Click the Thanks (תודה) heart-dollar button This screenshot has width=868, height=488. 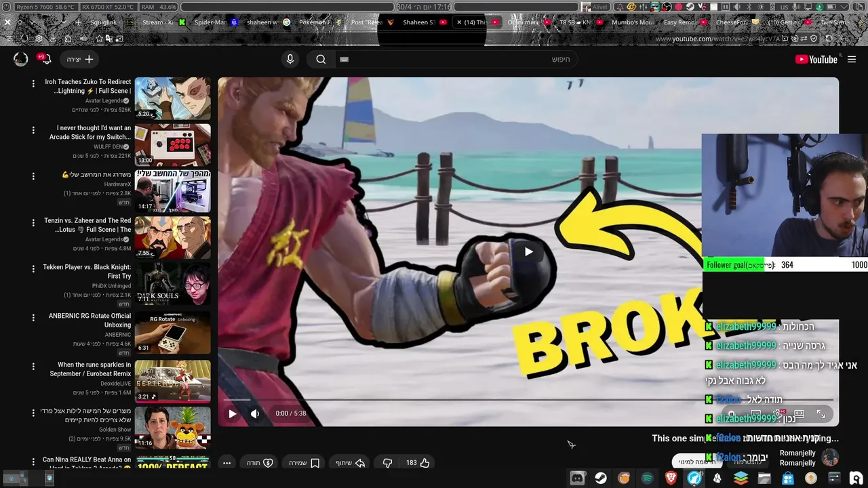(259, 463)
